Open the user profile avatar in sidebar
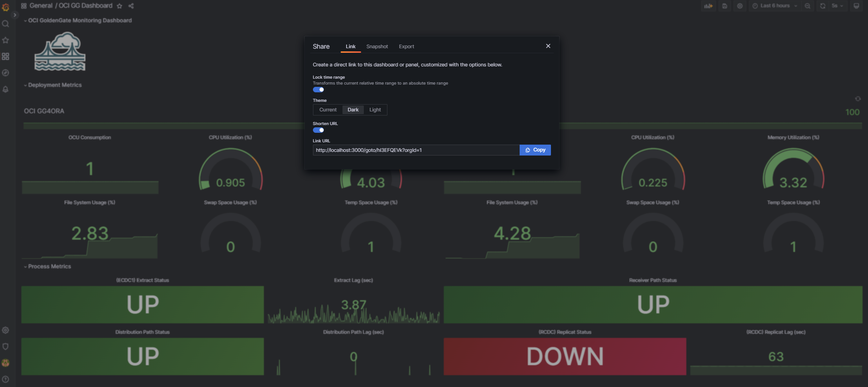The image size is (868, 387). [5, 363]
